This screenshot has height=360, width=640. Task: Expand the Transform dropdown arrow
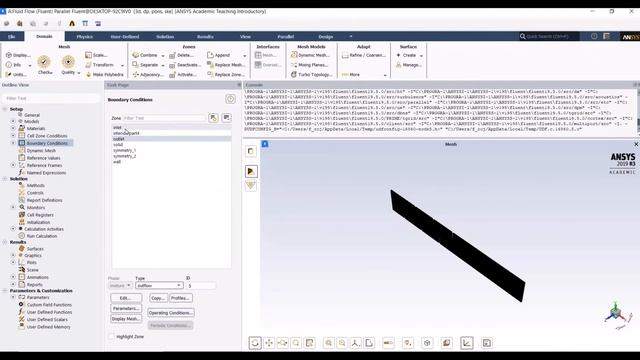click(122, 65)
